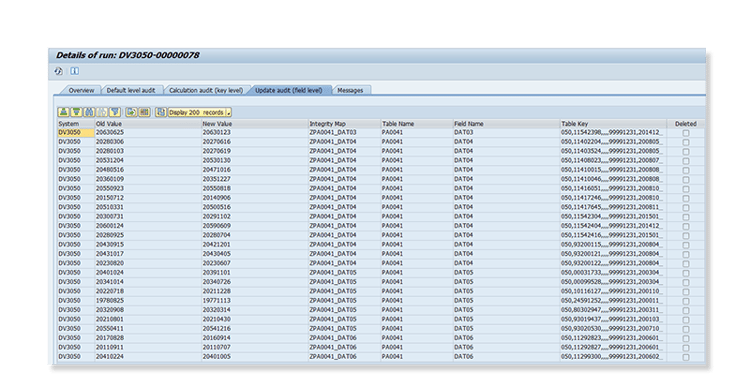This screenshot has width=750, height=387.
Task: Click the icon left of Display 200 records
Action: click(x=161, y=112)
